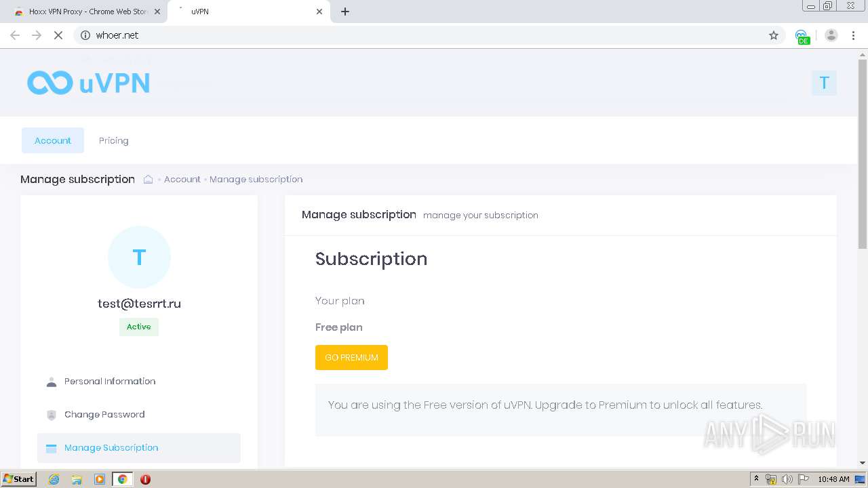
Task: Open Personal Information in the sidebar
Action: coord(139,382)
